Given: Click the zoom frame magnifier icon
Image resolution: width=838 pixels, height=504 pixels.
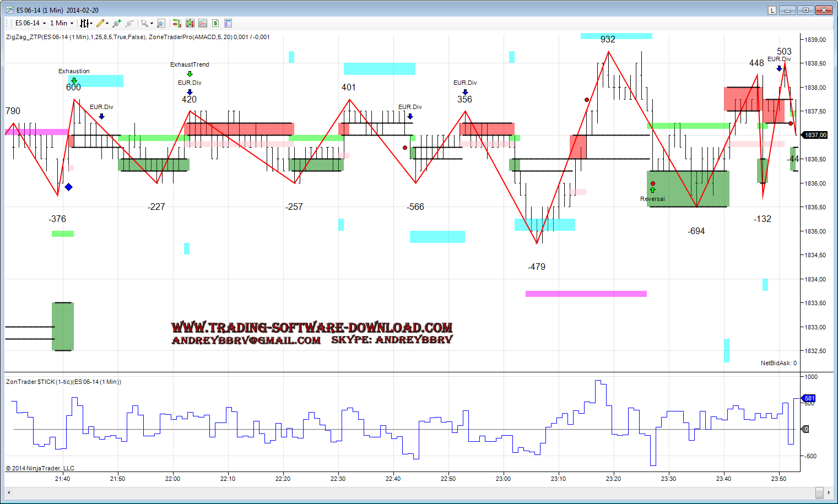Looking at the screenshot, I should (161, 23).
